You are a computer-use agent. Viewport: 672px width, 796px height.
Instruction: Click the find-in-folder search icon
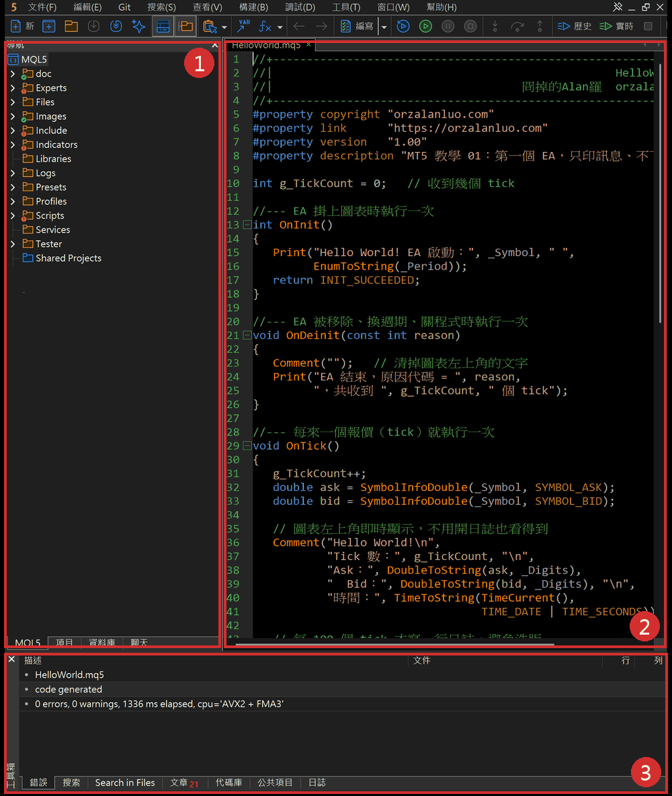point(210,26)
